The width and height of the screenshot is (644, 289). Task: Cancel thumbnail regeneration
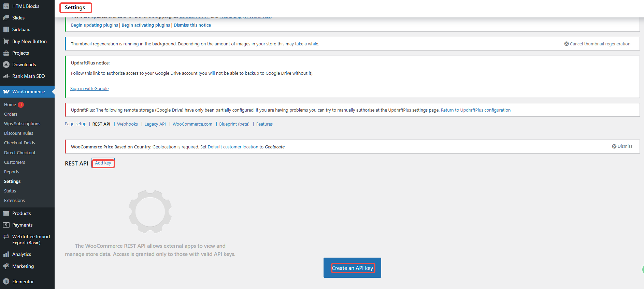tap(597, 44)
